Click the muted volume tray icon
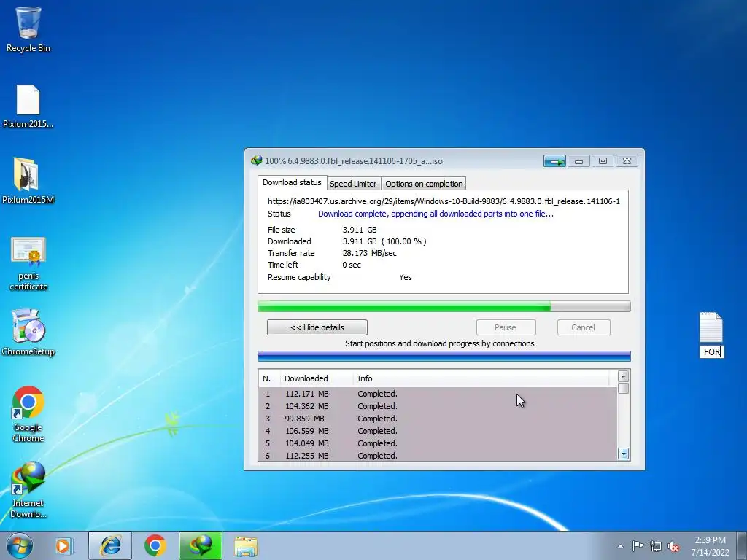 pos(673,546)
